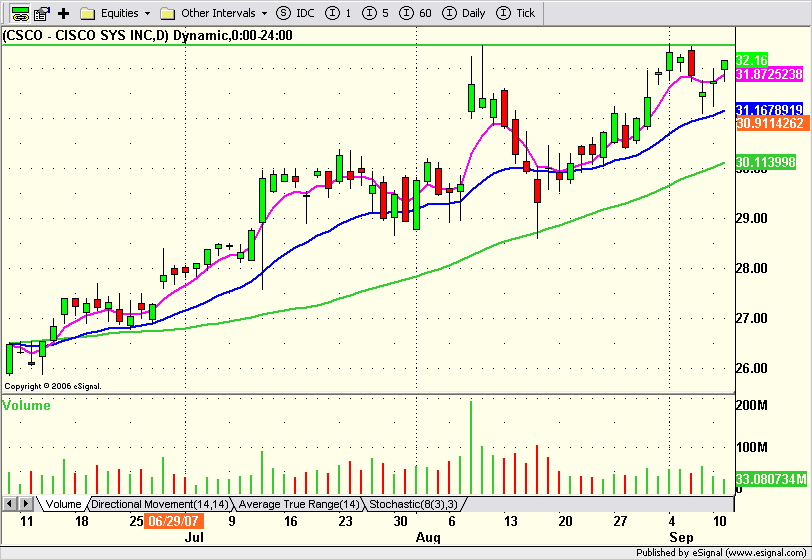Switch to the 60-minute interval
Image resolution: width=812 pixels, height=560 pixels.
point(415,13)
